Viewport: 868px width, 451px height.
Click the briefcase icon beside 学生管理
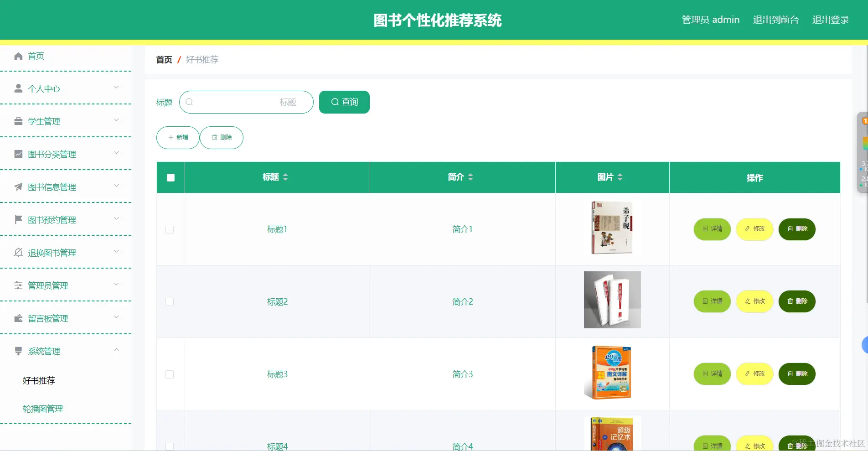[x=18, y=121]
